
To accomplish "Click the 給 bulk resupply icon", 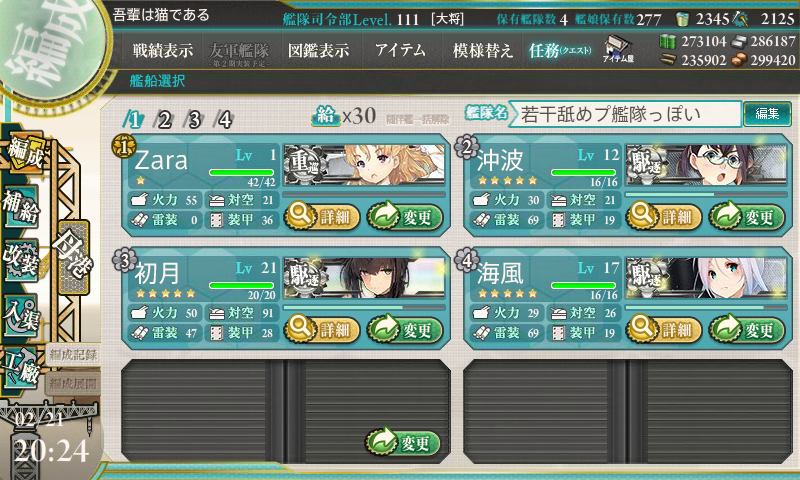I will (326, 116).
